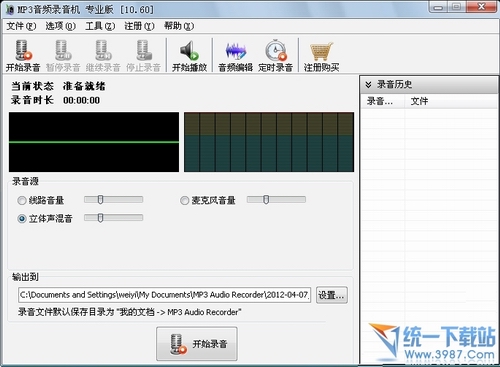Open the 注册(Y) menu
Screen dimensions: 500x367
point(139,26)
